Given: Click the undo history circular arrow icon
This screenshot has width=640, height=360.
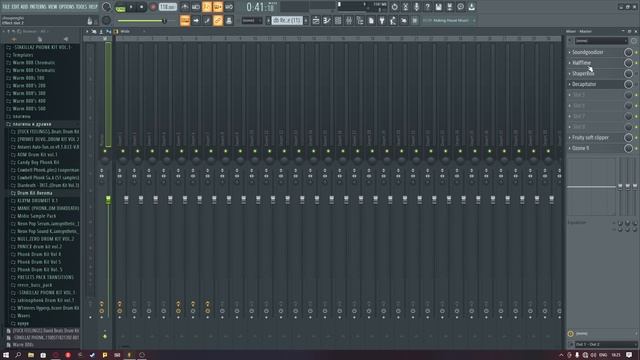Looking at the screenshot, I should tap(395, 7).
